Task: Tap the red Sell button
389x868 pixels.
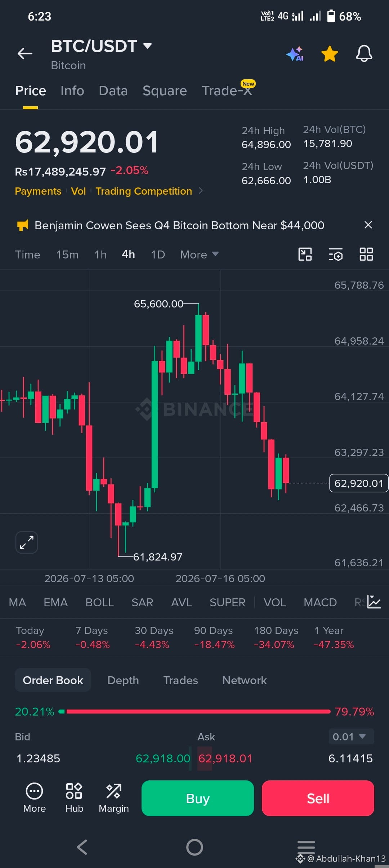Action: 318,798
